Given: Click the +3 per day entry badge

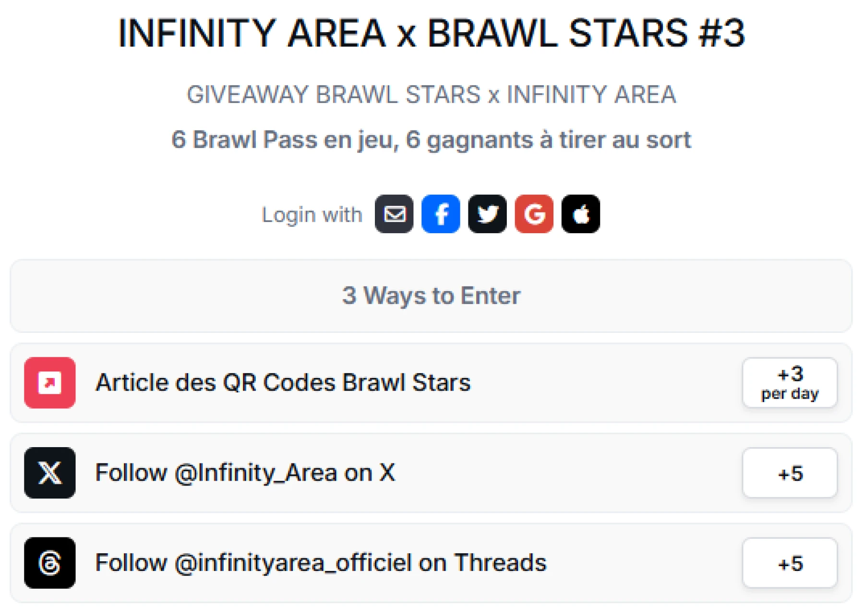Looking at the screenshot, I should coord(790,382).
